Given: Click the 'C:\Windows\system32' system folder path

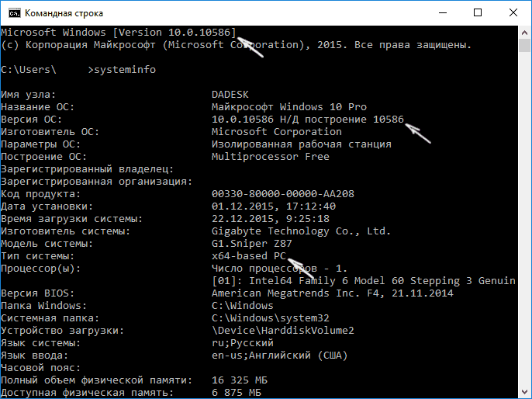Looking at the screenshot, I should pyautogui.click(x=271, y=317).
